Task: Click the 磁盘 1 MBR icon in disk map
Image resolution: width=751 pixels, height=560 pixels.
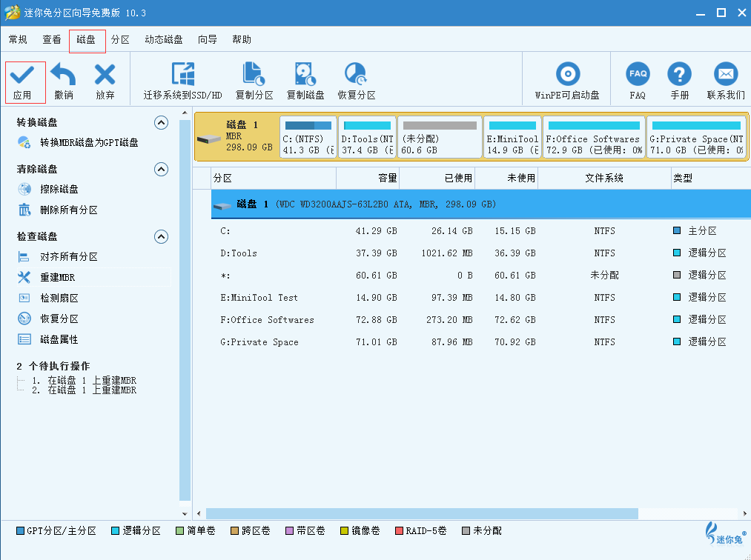Action: [209, 139]
